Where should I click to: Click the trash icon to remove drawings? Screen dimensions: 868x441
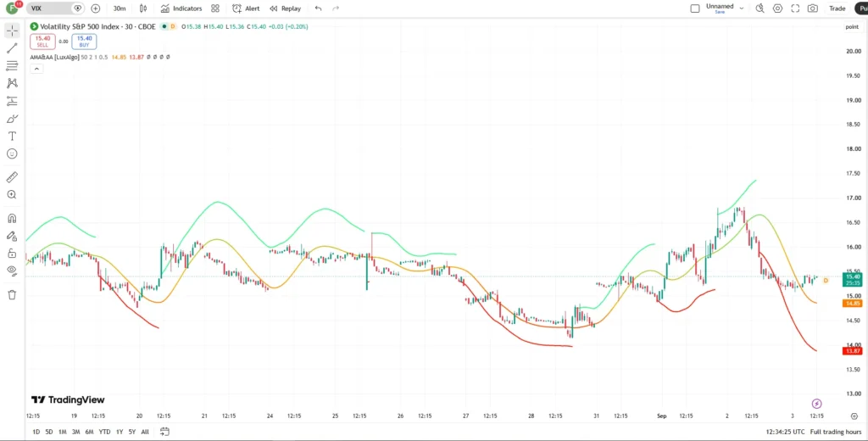pos(12,294)
